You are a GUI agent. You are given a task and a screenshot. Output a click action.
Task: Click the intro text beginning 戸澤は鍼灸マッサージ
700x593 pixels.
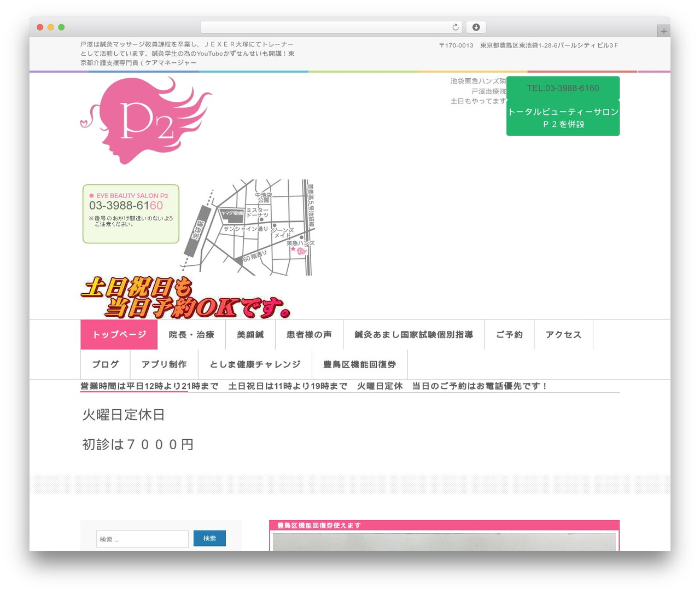tap(188, 54)
